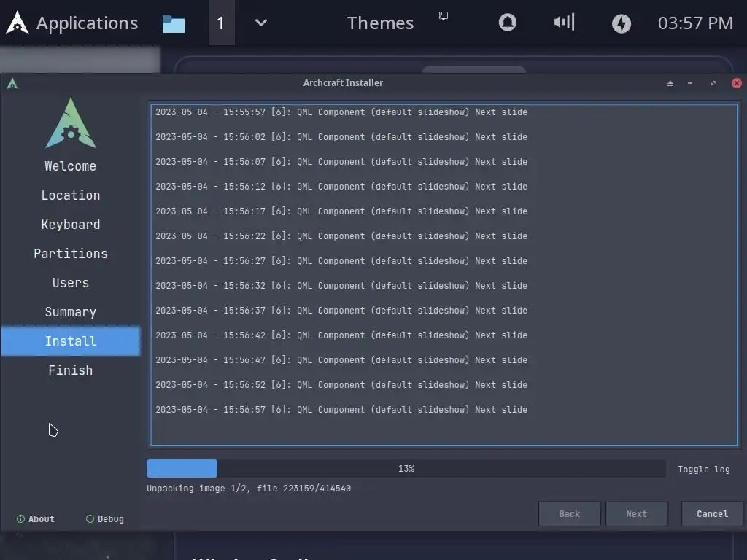The height and width of the screenshot is (560, 747).
Task: Select the Welcome step in the sidebar
Action: pyautogui.click(x=71, y=166)
